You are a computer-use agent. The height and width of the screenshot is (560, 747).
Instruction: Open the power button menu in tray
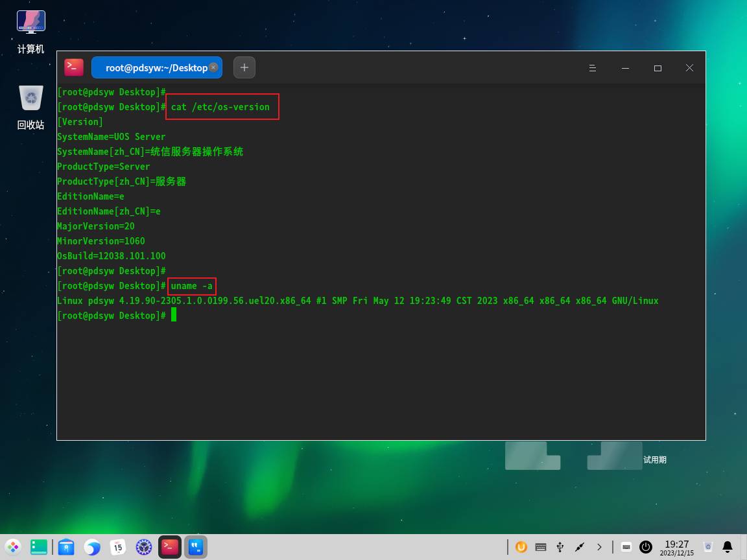point(646,547)
